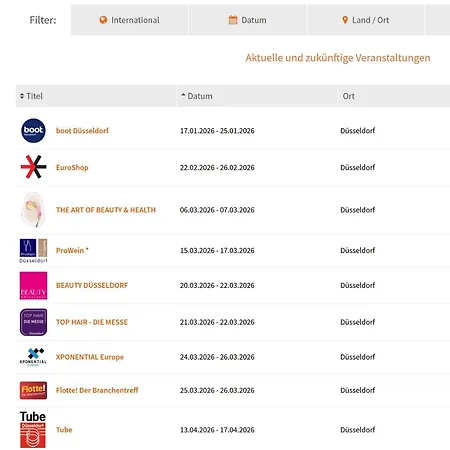Click the TOP HAIR purple logo

(33, 322)
